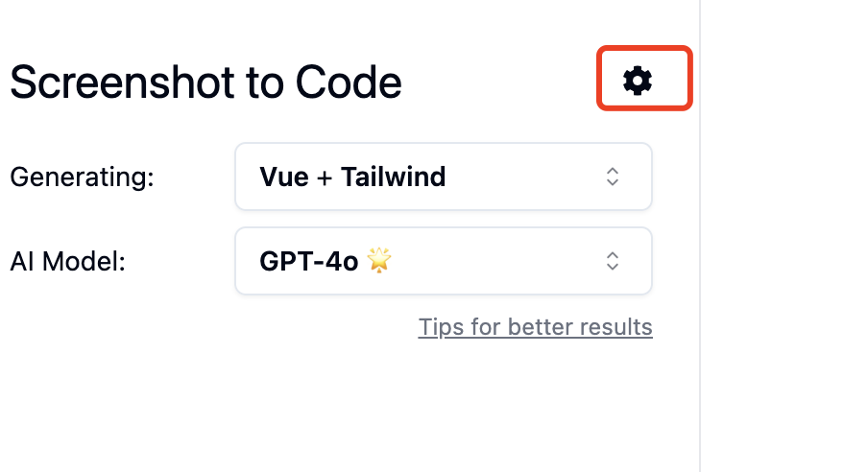Click the Screenshot to Code heading

point(205,83)
